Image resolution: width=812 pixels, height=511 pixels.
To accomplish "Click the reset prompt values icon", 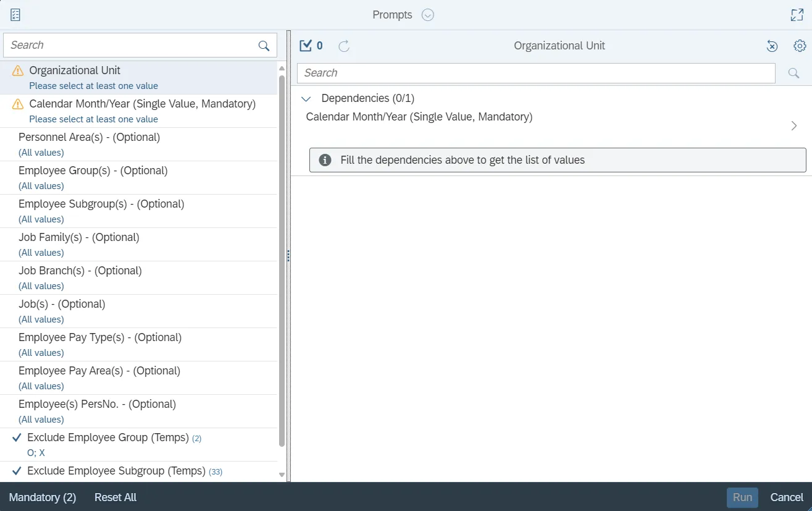I will pos(772,46).
